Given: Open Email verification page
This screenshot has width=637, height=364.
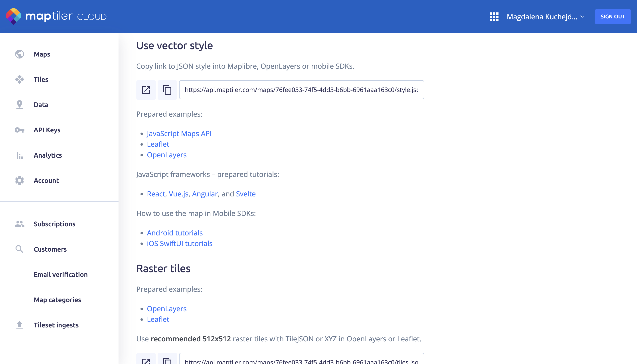Looking at the screenshot, I should 61,274.
